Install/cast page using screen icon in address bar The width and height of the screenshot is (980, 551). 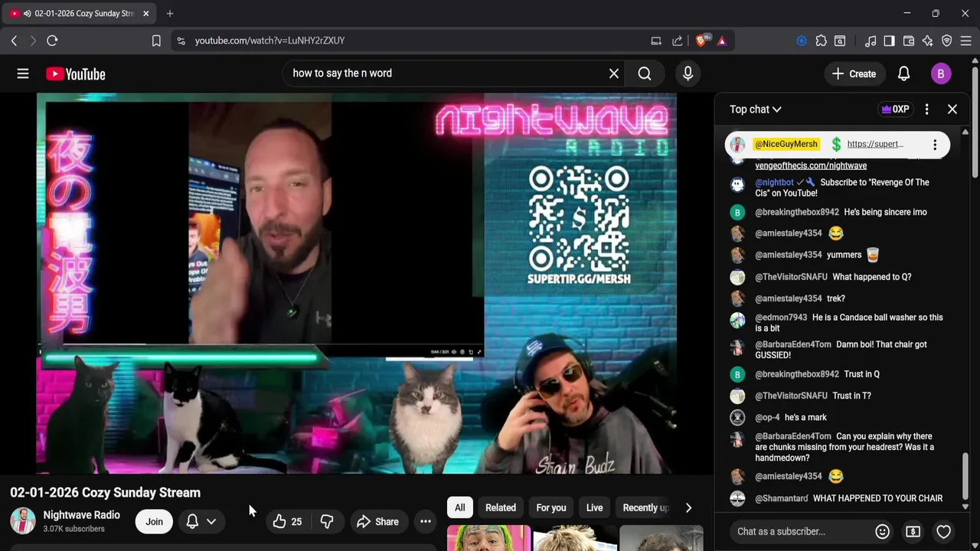coord(656,41)
